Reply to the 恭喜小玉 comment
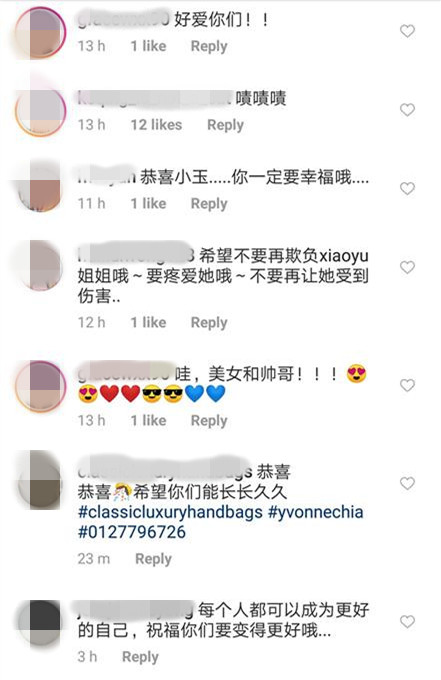This screenshot has height=680, width=441. (209, 203)
